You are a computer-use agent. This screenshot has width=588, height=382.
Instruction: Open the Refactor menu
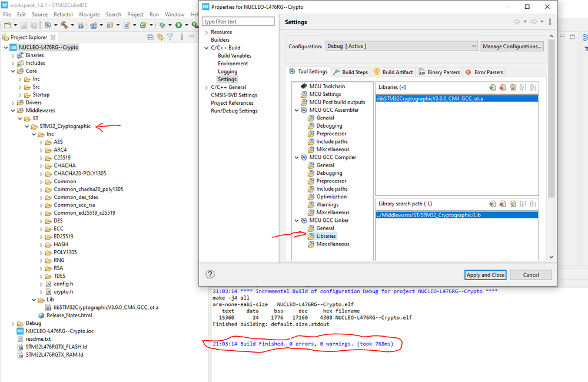64,14
